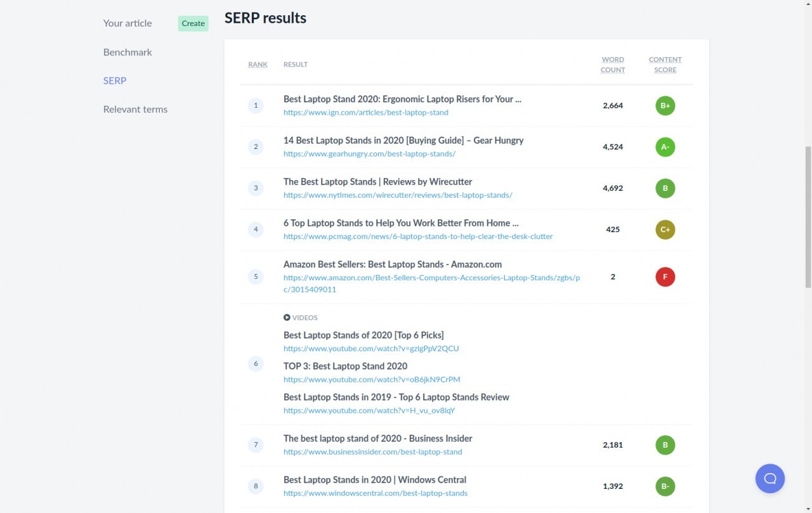Click the C+ score badge for PCMag result

665,230
